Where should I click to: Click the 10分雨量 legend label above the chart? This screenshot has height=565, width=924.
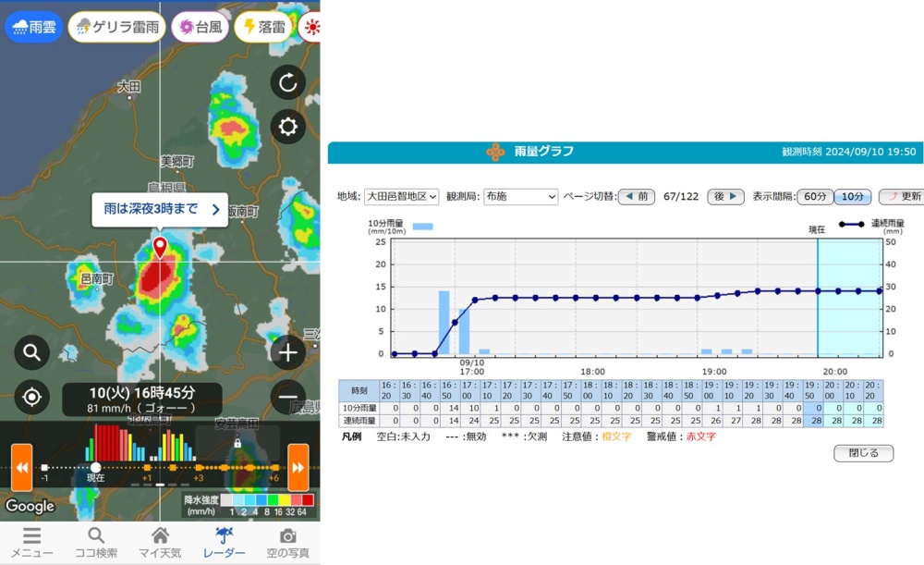(x=385, y=223)
